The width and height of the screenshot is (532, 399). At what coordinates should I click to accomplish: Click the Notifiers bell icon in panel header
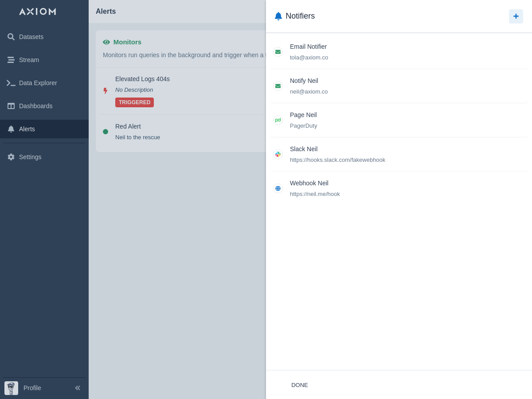tap(278, 16)
